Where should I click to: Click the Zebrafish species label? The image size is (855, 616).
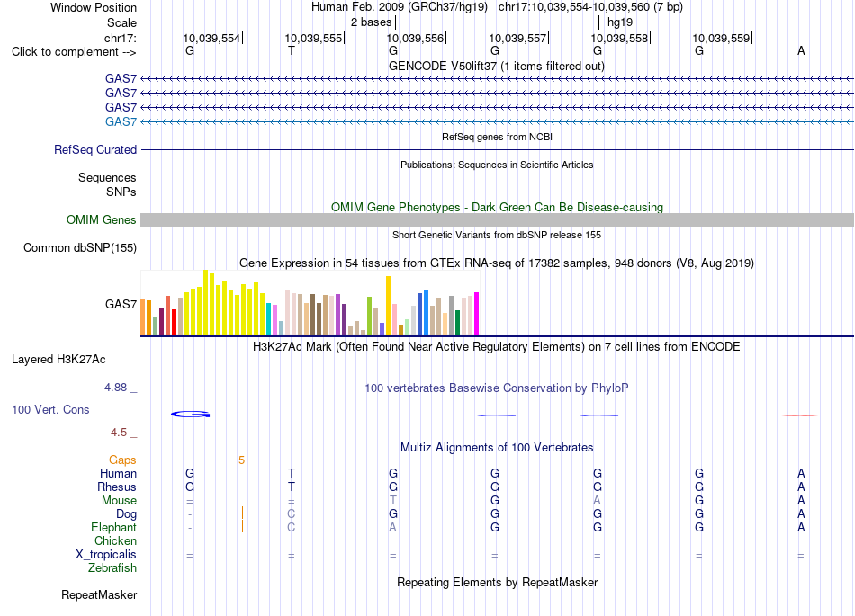click(x=112, y=568)
